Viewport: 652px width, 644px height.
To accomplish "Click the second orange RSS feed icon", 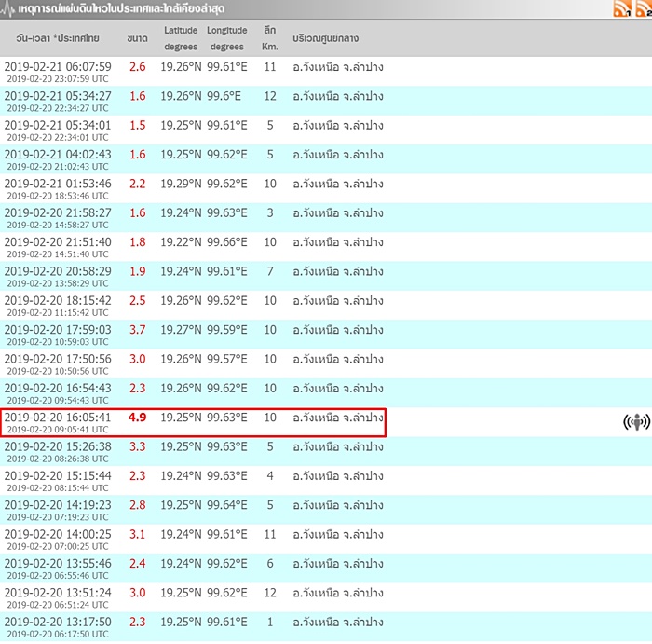I will [642, 9].
